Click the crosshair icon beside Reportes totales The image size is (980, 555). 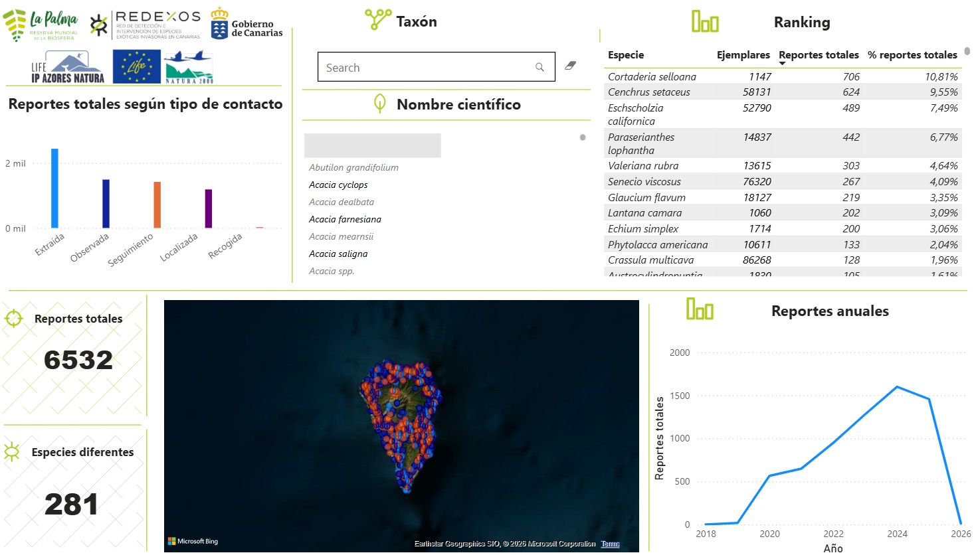point(13,319)
